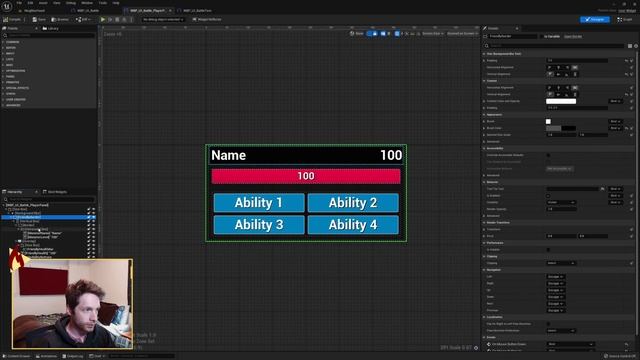Screen dimensions: 640x360
Task: Expand the COMMON palette category
Action: click(12, 42)
